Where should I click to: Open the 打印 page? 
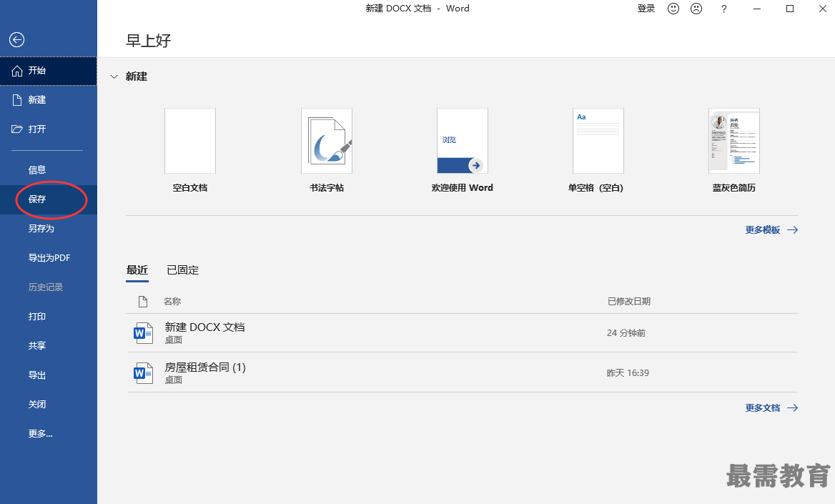(49, 317)
